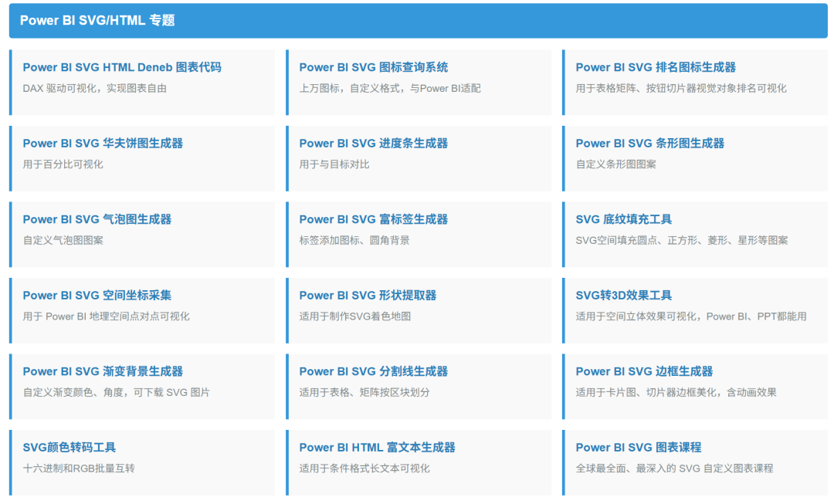The width and height of the screenshot is (834, 504).
Task: Open Power BI SVG 空间坐标采集 link
Action: [x=97, y=296]
